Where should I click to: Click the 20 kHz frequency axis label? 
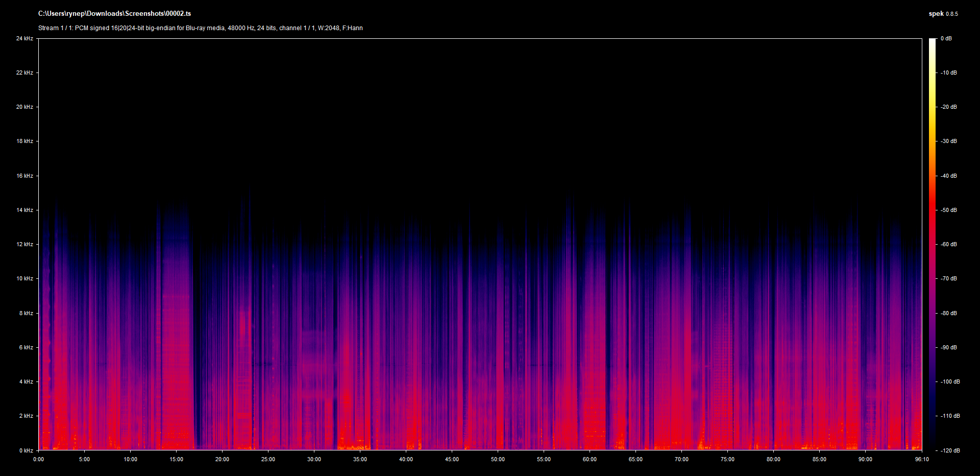coord(24,107)
